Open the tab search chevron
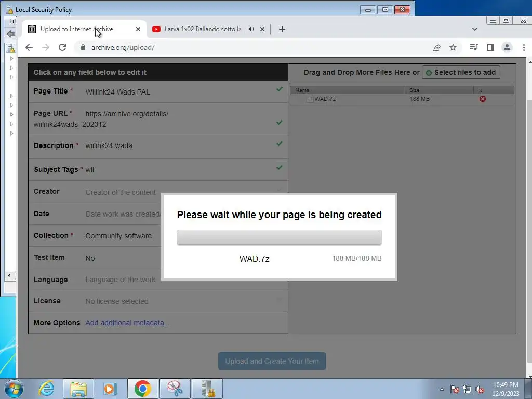 [475, 29]
